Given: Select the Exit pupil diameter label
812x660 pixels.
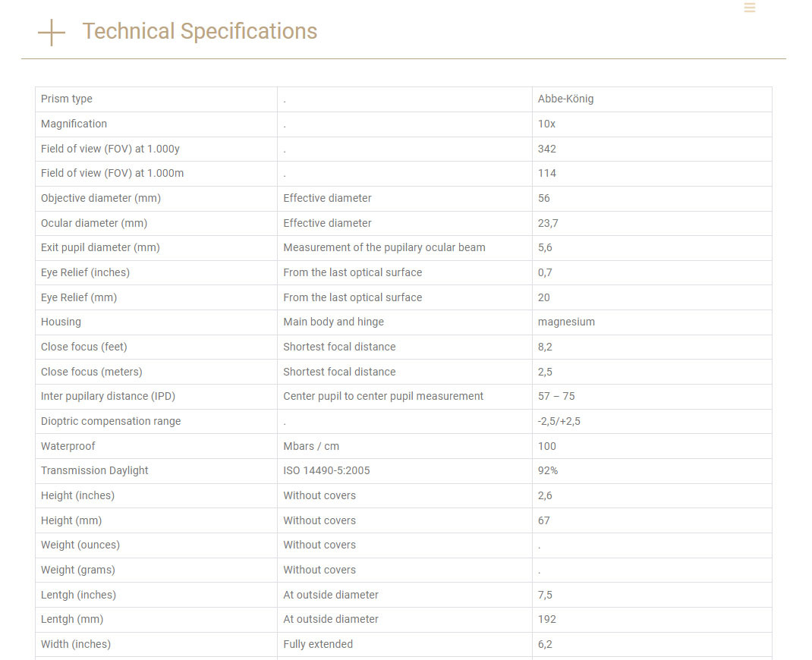Looking at the screenshot, I should [100, 247].
